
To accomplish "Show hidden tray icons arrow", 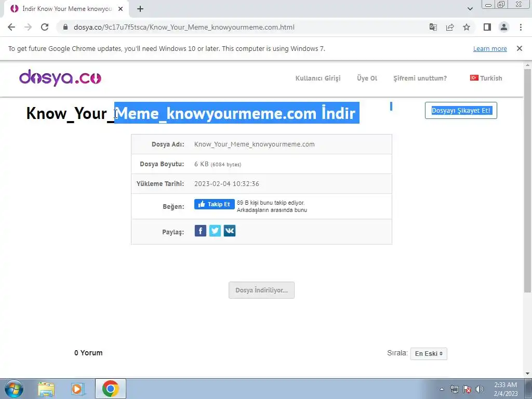I will pos(442,389).
